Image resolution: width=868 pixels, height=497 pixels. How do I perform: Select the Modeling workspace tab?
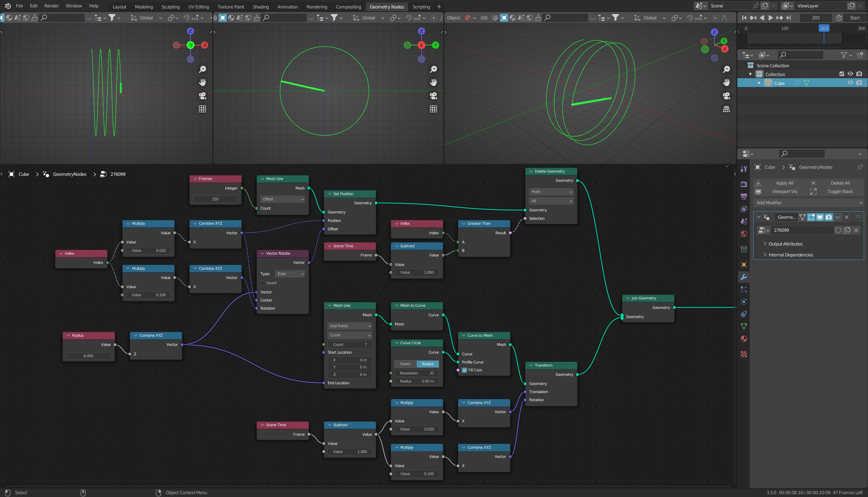pyautogui.click(x=144, y=7)
